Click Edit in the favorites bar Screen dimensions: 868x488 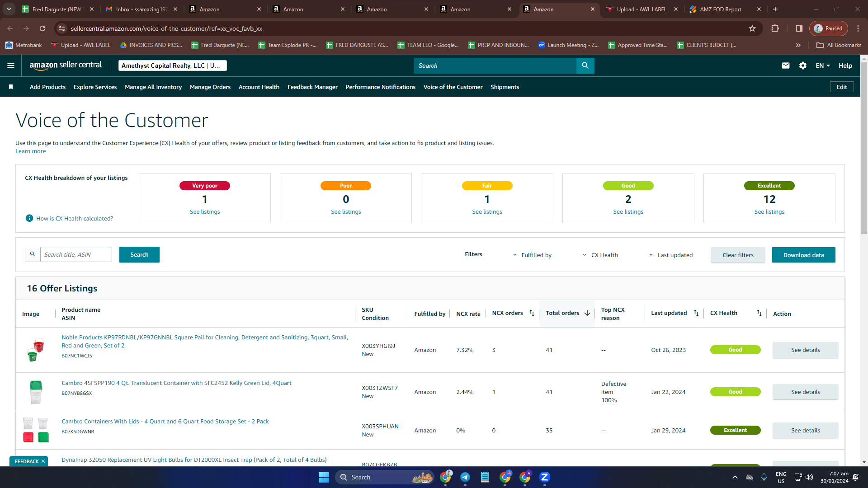click(842, 87)
